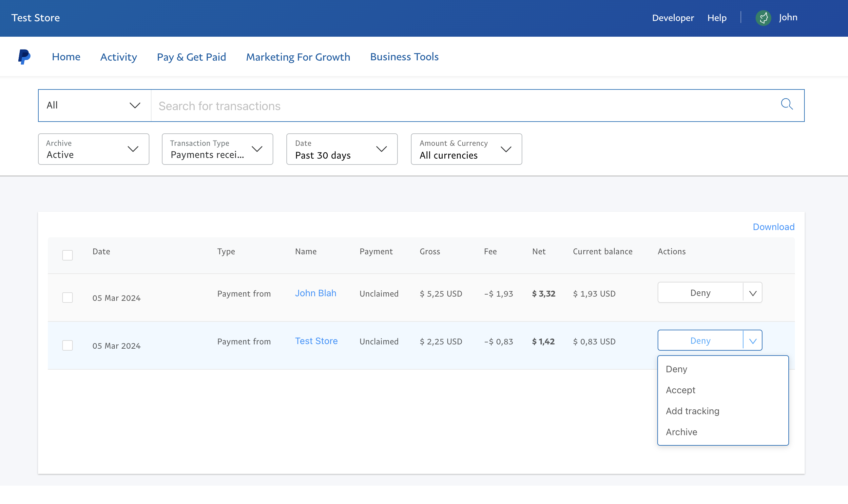Click the $ 0,83 USD balance cell
Viewport: 848px width, 504px height.
point(594,341)
